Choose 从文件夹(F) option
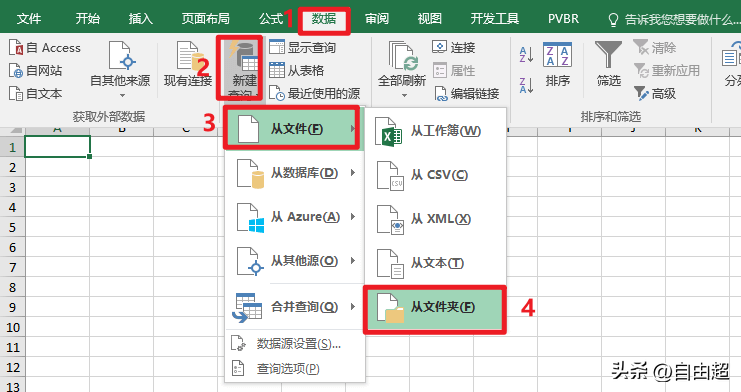Viewport: 741px width, 392px height. pyautogui.click(x=435, y=308)
